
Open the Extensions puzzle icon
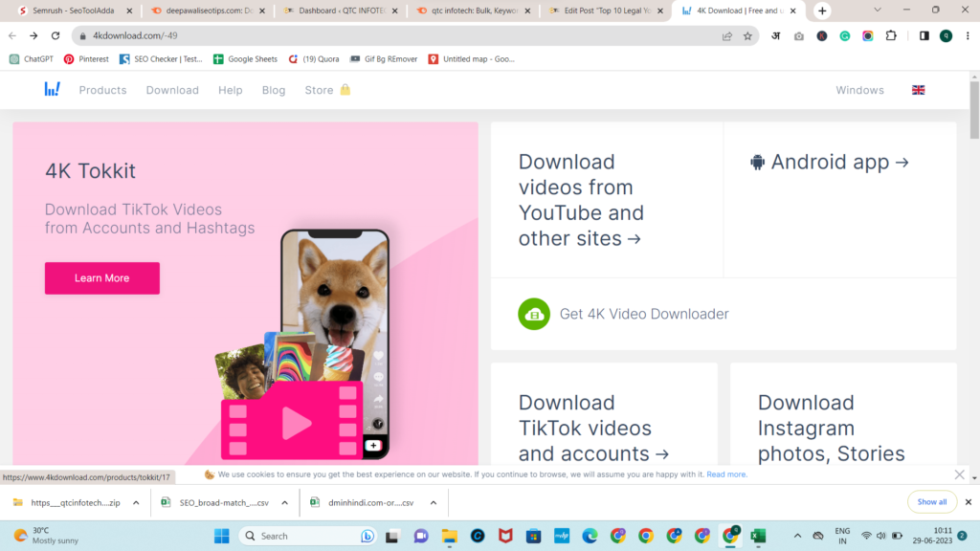tap(891, 35)
